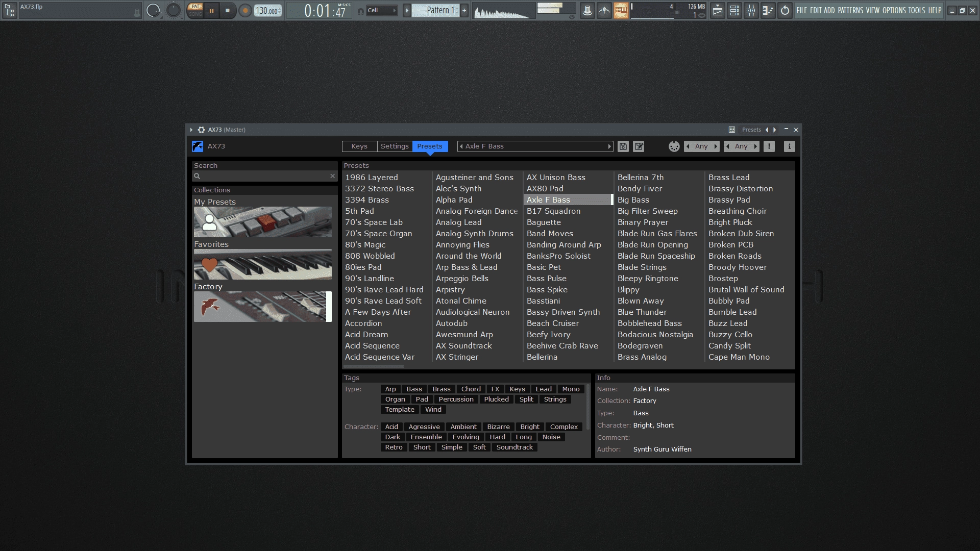Stop playback with the stop button
Image resolution: width=980 pixels, height=551 pixels.
pos(228,10)
